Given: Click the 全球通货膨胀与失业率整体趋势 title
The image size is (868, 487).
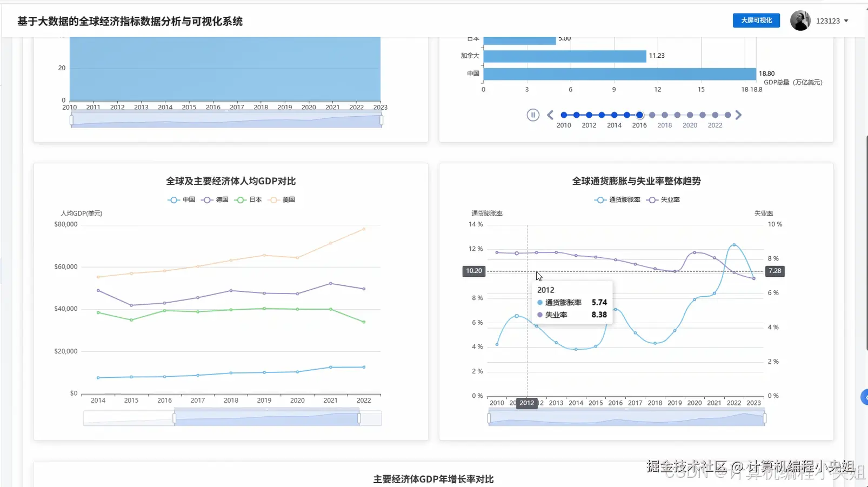Looking at the screenshot, I should click(636, 181).
